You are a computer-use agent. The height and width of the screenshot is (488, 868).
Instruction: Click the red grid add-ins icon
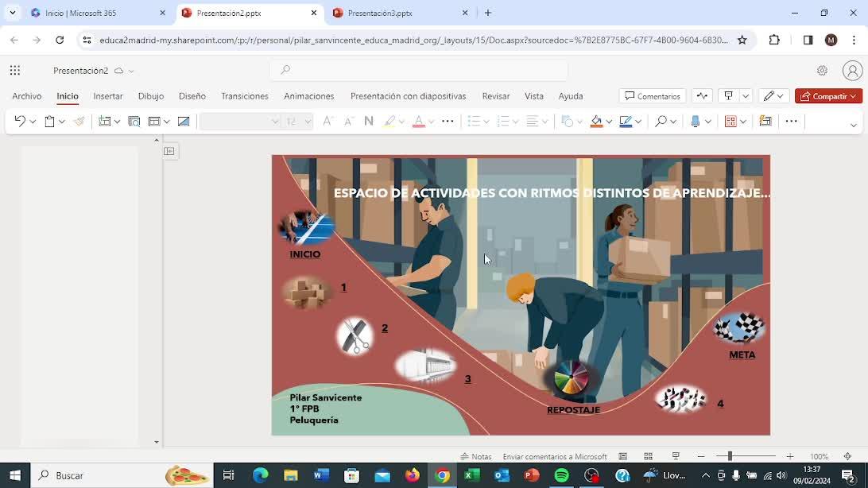(730, 121)
